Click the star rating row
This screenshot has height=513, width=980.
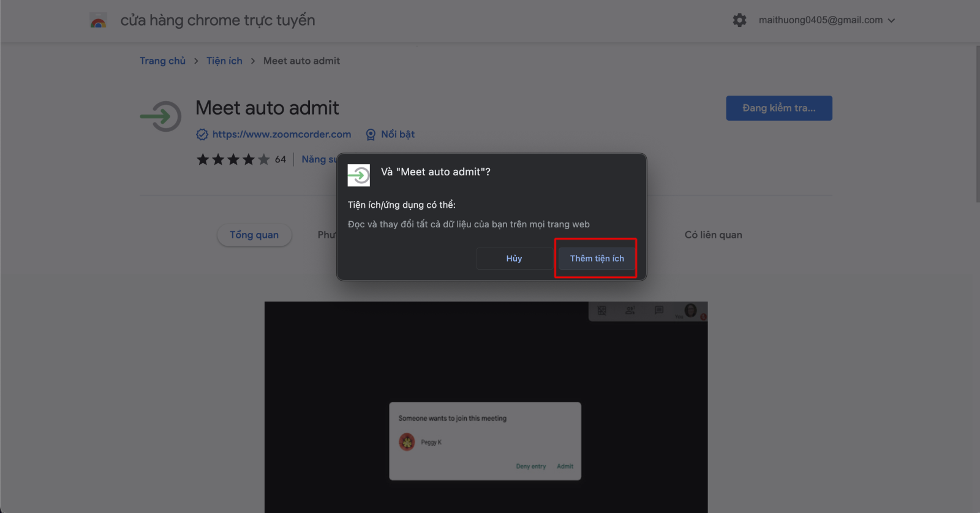[233, 159]
